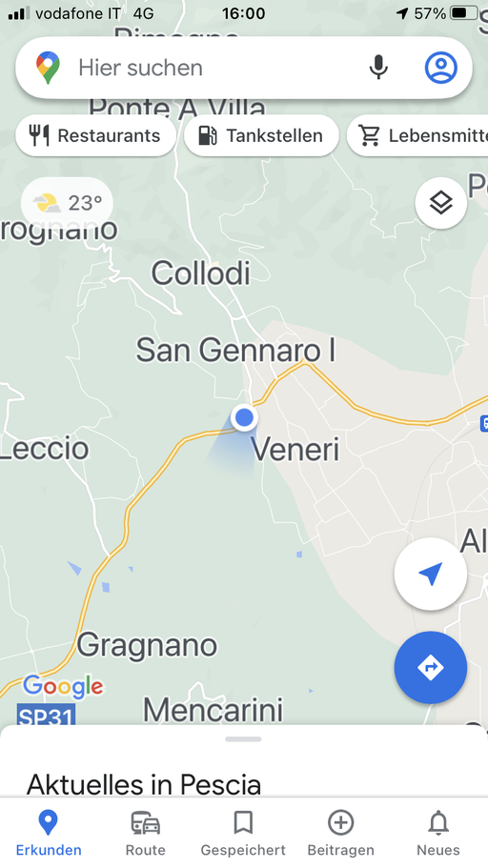Switch to the Route tab

pyautogui.click(x=146, y=833)
